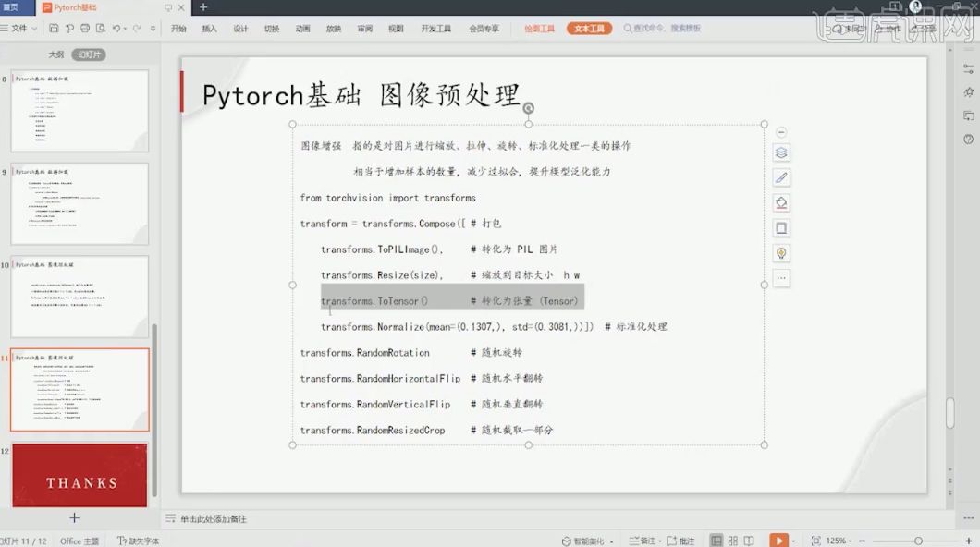
Task: Switch to the 动画 ribbon tab
Action: 303,28
